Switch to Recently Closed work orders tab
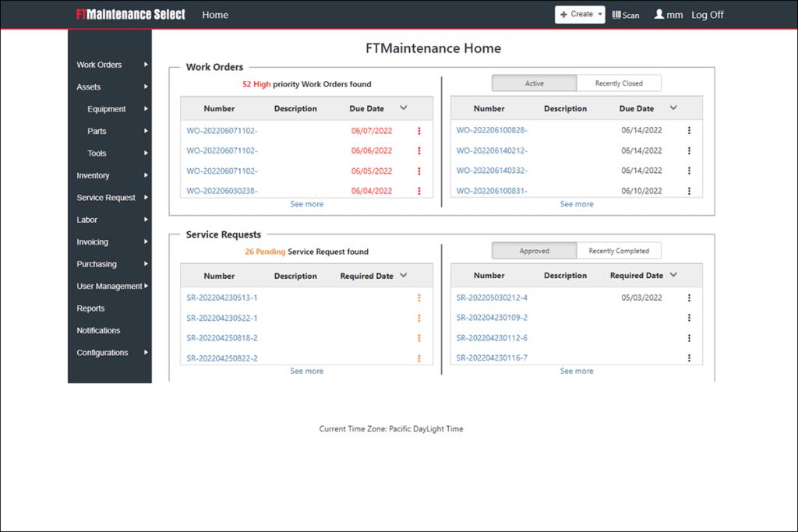Screen dimensions: 798x532 pyautogui.click(x=619, y=83)
